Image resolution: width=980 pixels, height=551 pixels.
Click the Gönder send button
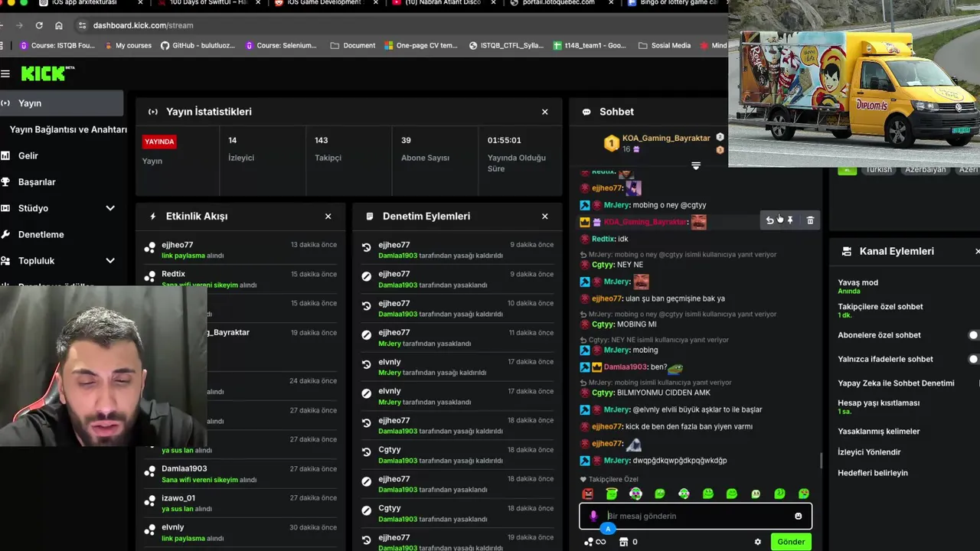tap(791, 542)
